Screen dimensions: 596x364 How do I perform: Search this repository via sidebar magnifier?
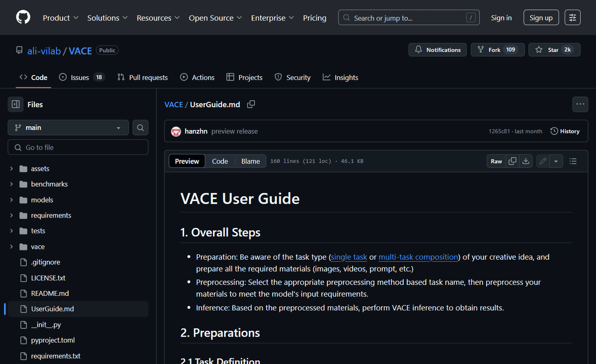(140, 127)
